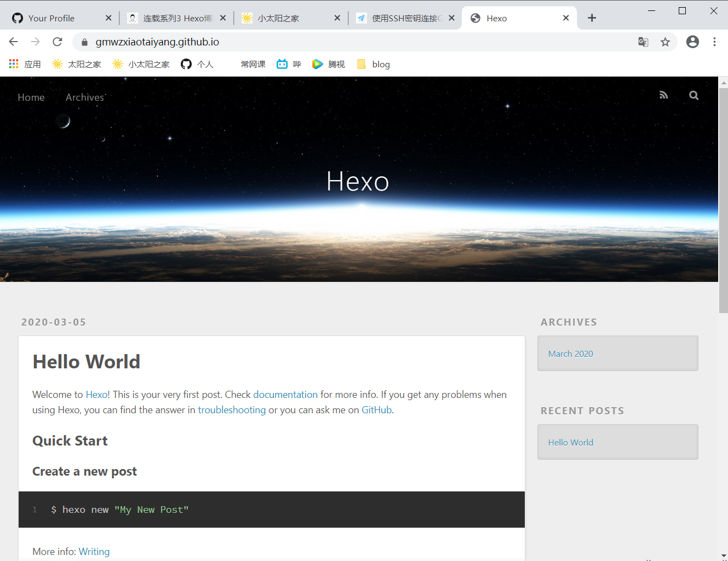The width and height of the screenshot is (728, 561).
Task: Open the 腾视 bookmark
Action: 329,64
